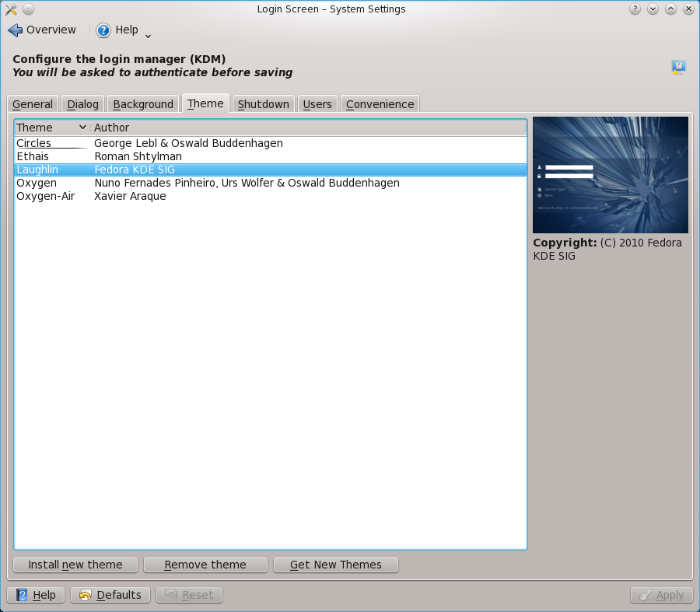This screenshot has height=612, width=700.
Task: Close the Login Screen settings window
Action: tap(688, 9)
